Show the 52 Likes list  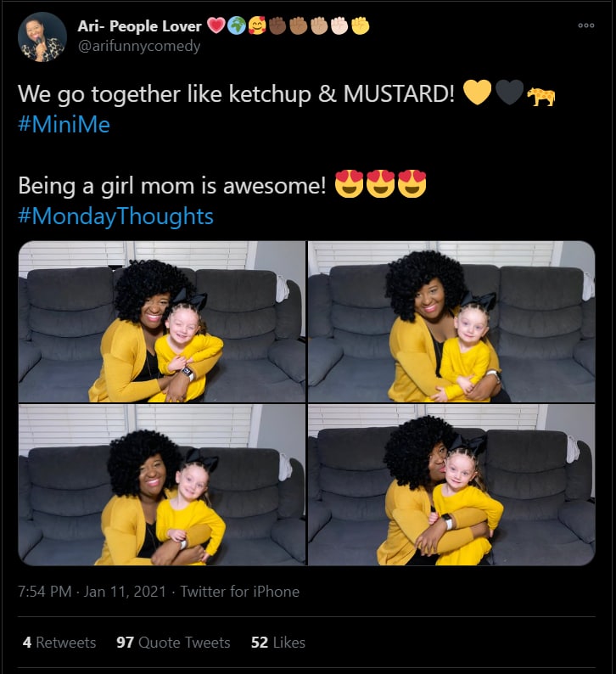click(x=278, y=643)
